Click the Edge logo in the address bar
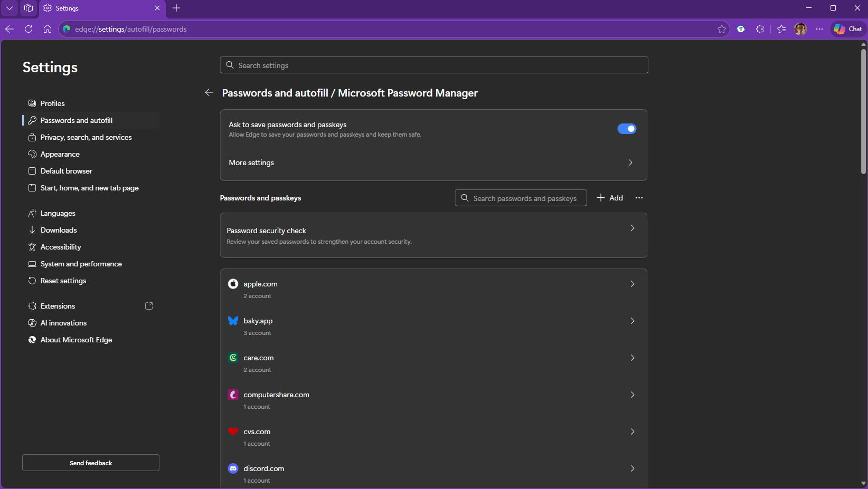Viewport: 868px width, 489px height. [67, 29]
